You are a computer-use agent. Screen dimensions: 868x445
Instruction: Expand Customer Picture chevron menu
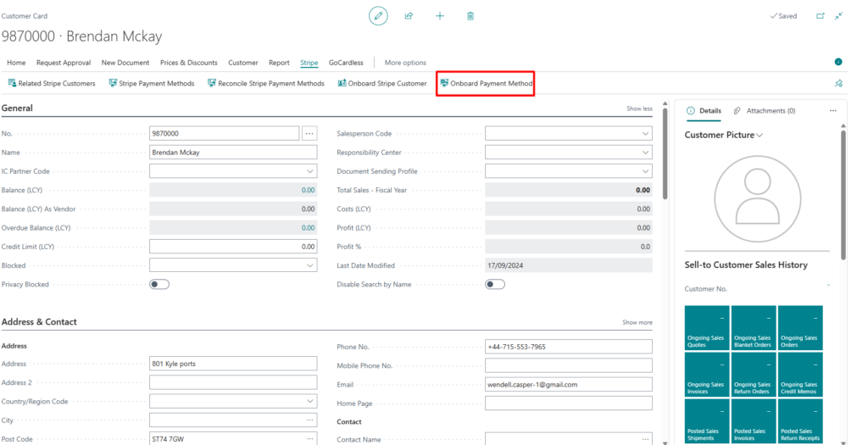(759, 136)
